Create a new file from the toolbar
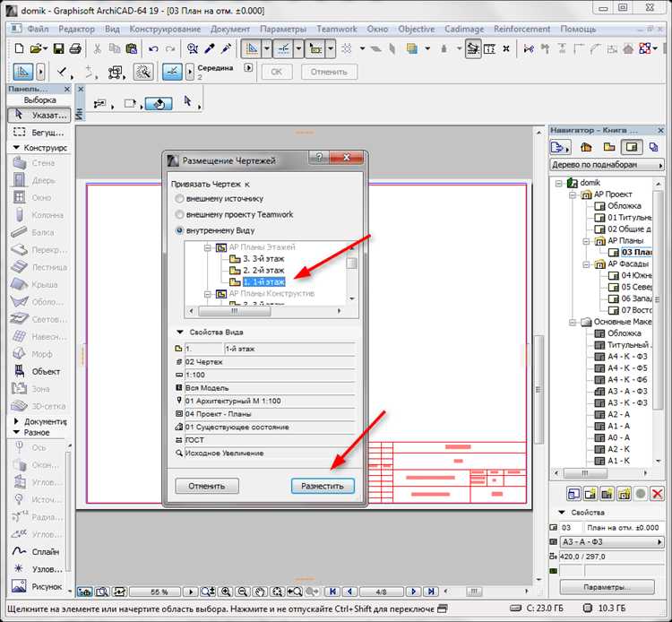This screenshot has width=672, height=622. (x=19, y=48)
